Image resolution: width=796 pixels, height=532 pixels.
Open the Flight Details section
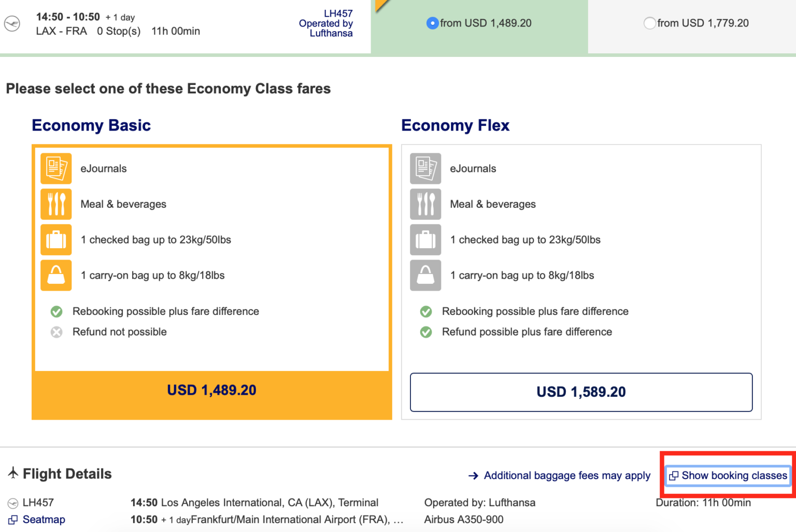click(67, 473)
